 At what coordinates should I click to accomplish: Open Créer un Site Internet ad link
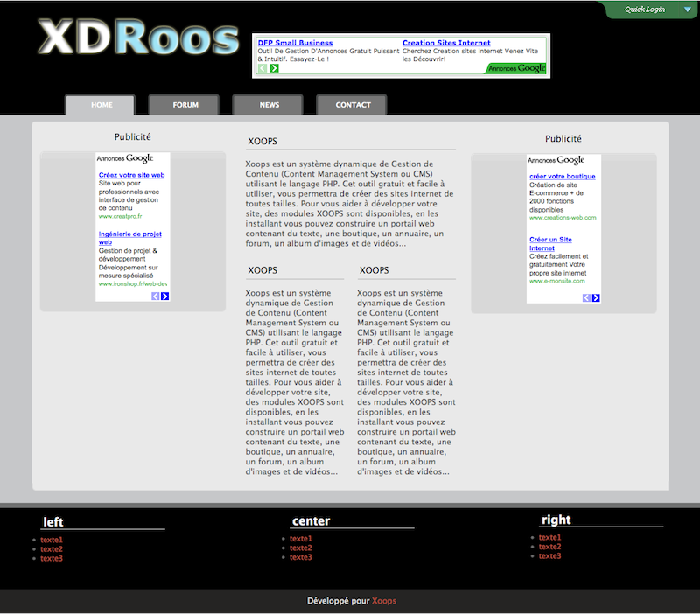(550, 244)
